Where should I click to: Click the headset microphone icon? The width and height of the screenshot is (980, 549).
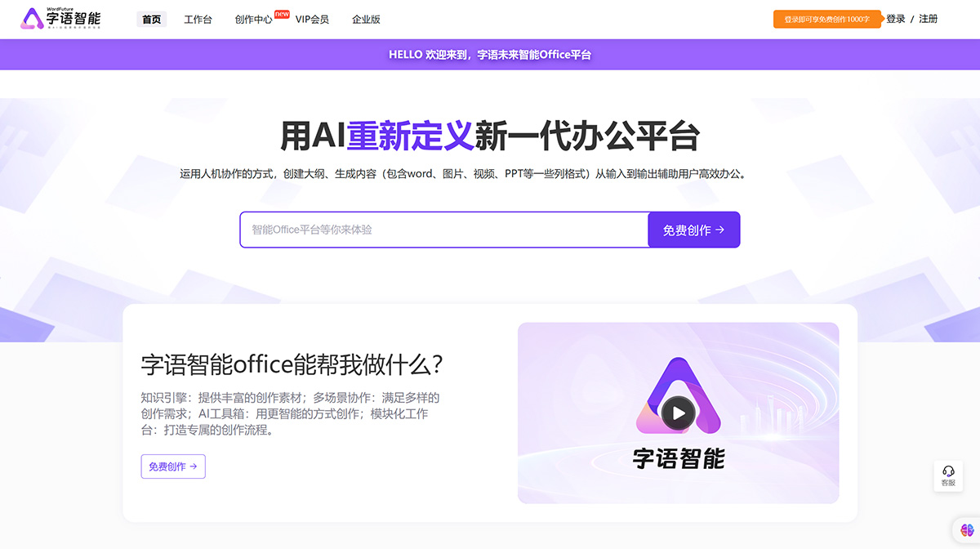(947, 471)
